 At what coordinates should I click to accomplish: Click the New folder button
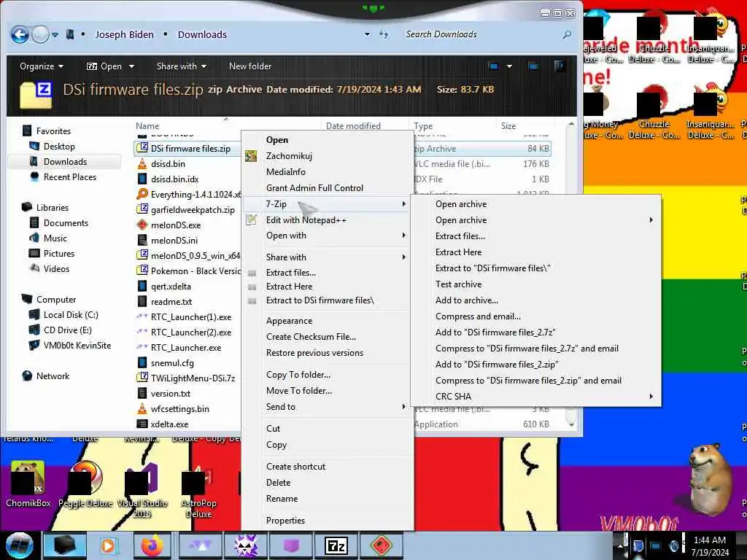point(250,66)
